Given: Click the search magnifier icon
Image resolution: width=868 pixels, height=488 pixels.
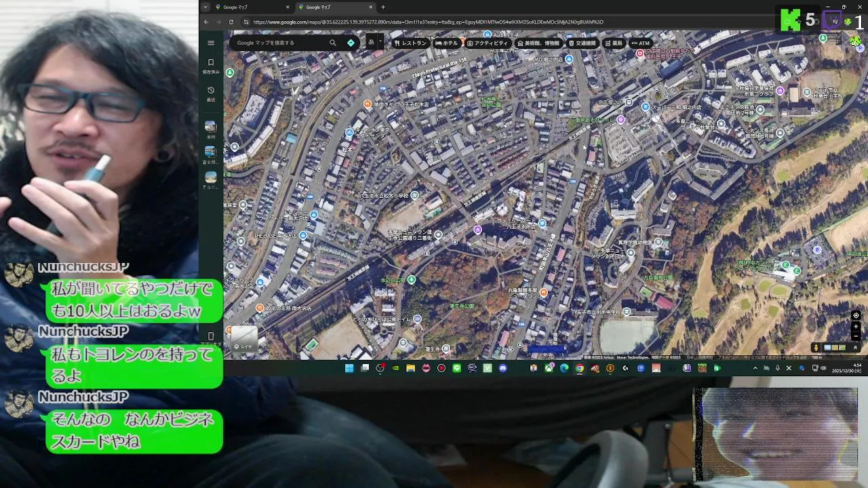Looking at the screenshot, I should pyautogui.click(x=333, y=43).
